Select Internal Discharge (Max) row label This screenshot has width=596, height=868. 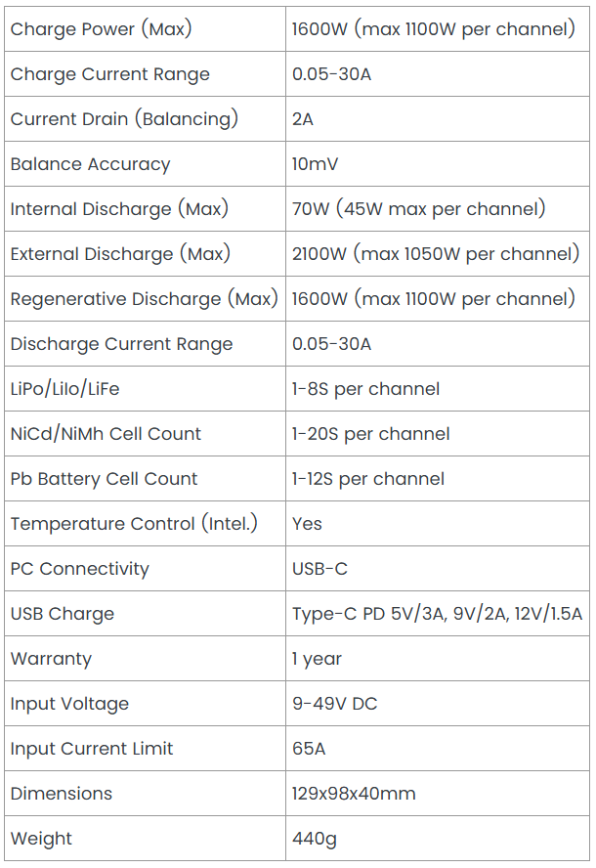(145, 209)
